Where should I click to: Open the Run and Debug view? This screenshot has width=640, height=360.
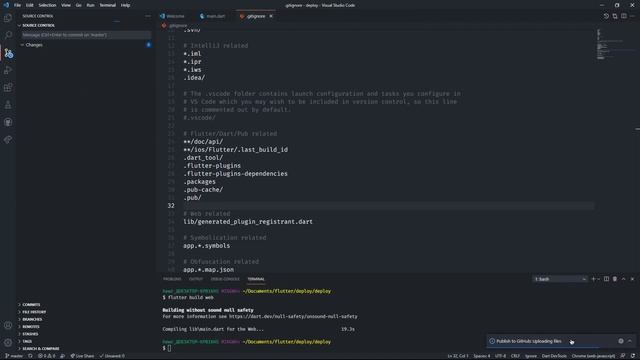[8, 70]
